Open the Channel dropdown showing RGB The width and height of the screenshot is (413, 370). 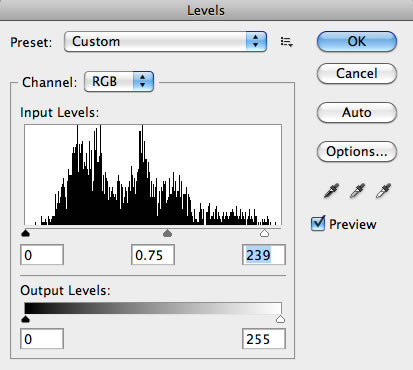119,81
